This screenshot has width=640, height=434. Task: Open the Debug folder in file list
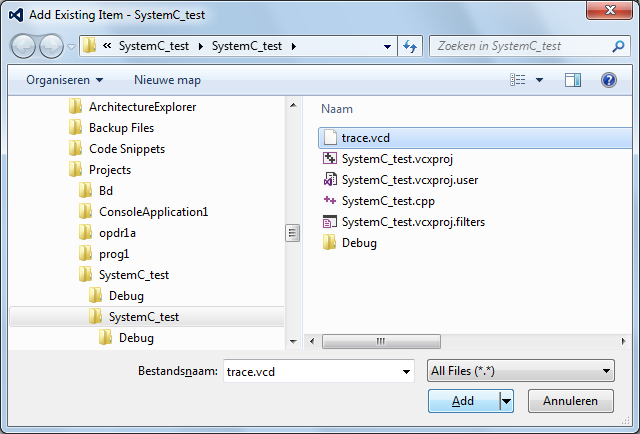click(359, 243)
